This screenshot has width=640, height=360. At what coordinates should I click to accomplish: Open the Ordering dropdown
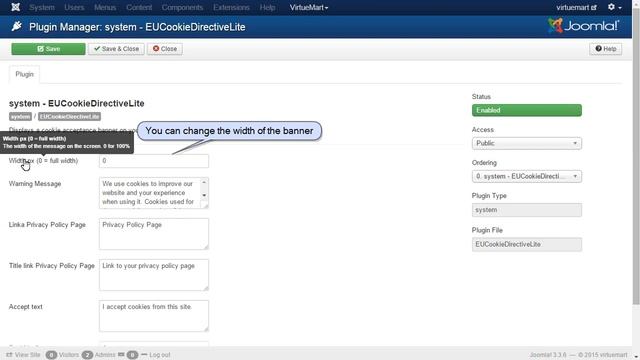coord(527,176)
